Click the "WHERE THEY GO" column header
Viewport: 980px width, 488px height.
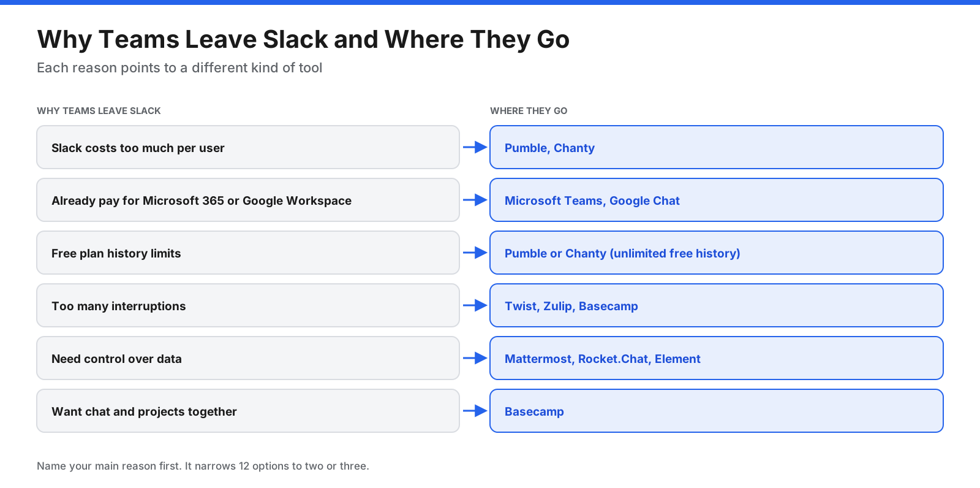[x=529, y=111]
